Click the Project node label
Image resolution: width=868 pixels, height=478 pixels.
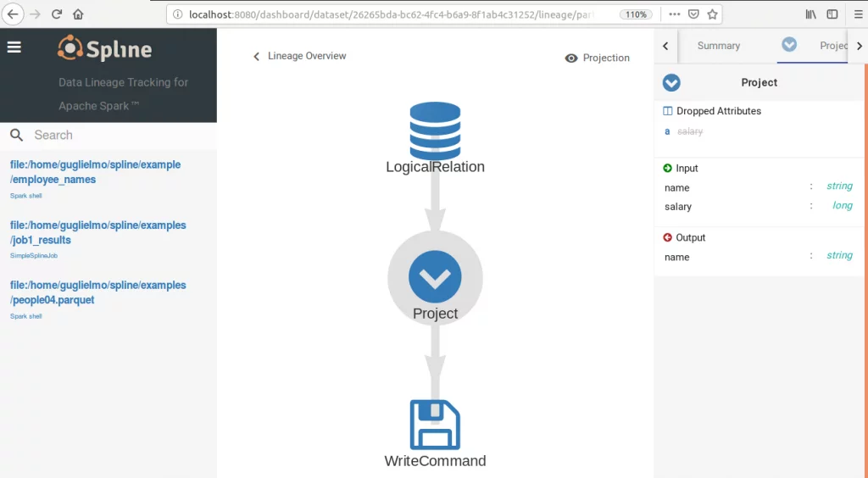click(435, 313)
